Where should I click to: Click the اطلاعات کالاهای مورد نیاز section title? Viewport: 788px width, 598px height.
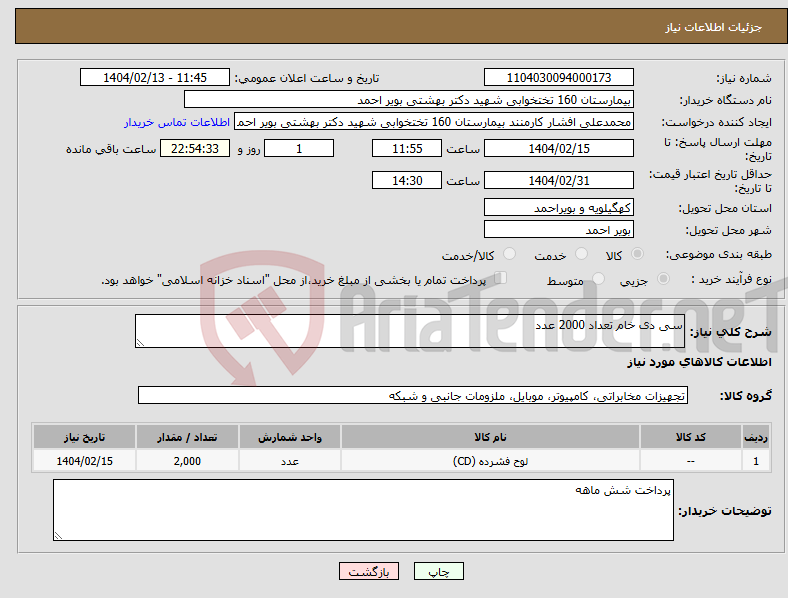pos(699,362)
